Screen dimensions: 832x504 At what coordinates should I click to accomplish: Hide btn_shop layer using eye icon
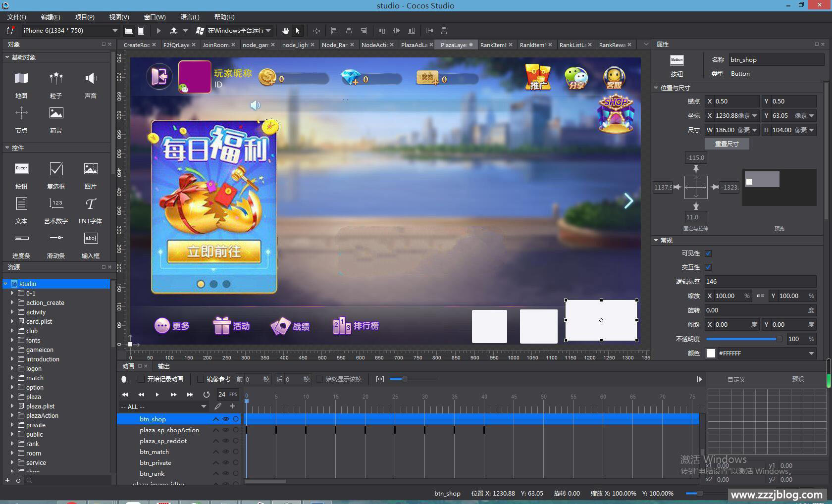tap(226, 419)
